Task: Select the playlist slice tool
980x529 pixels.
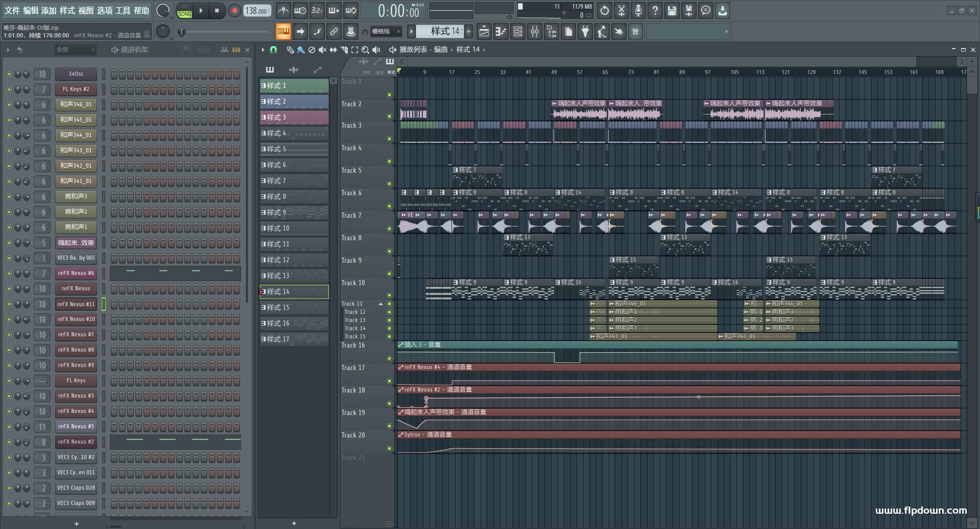Action: pyautogui.click(x=344, y=50)
